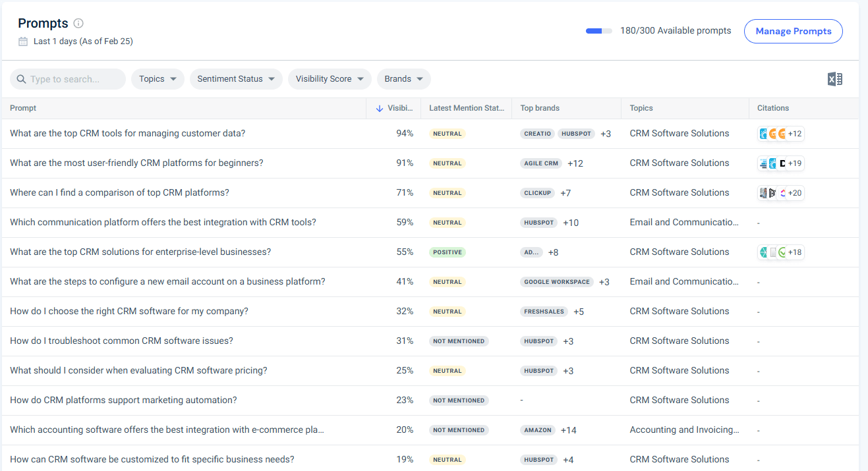This screenshot has width=868, height=471.
Task: Open prompt 'What are the top CRM tools for managing customer data?'
Action: tap(127, 134)
